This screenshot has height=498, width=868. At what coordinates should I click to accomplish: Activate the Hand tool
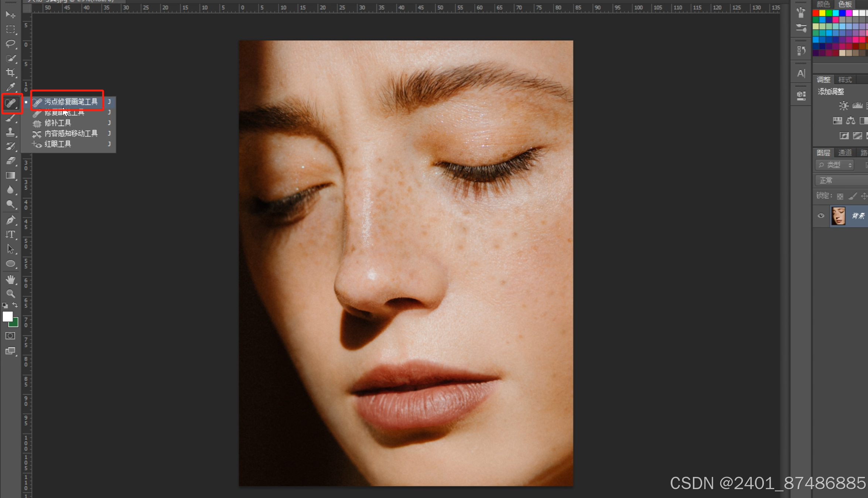pos(10,279)
